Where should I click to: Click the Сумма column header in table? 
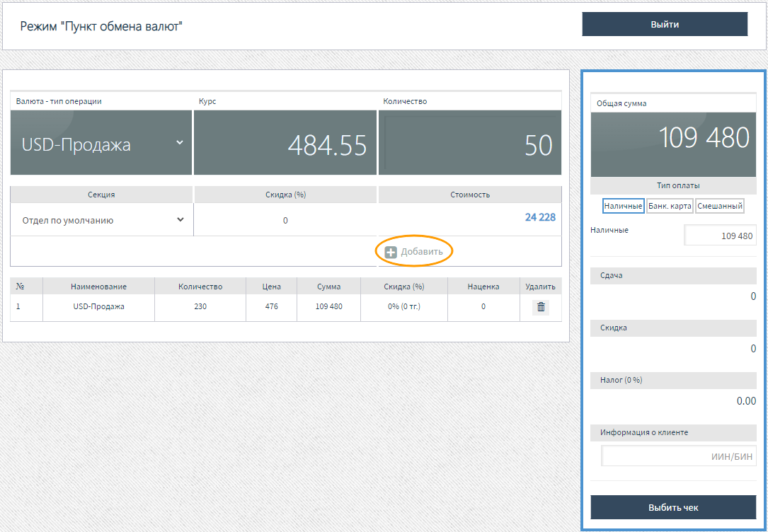[328, 287]
